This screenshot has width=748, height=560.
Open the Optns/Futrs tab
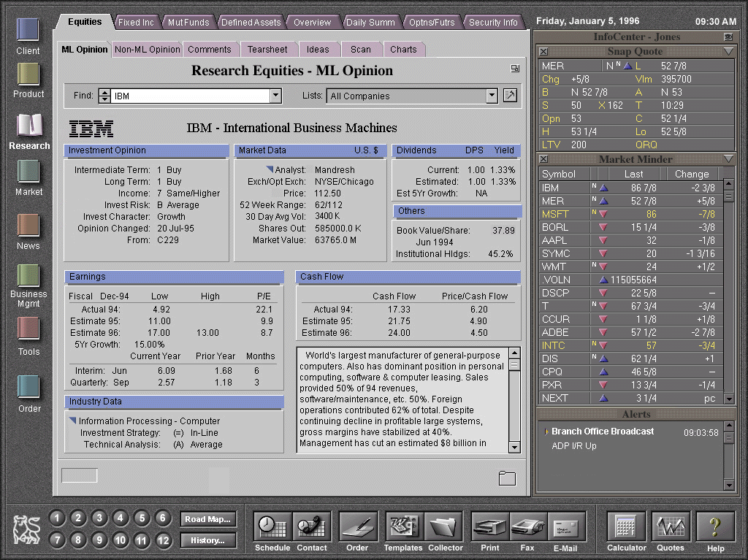(432, 23)
